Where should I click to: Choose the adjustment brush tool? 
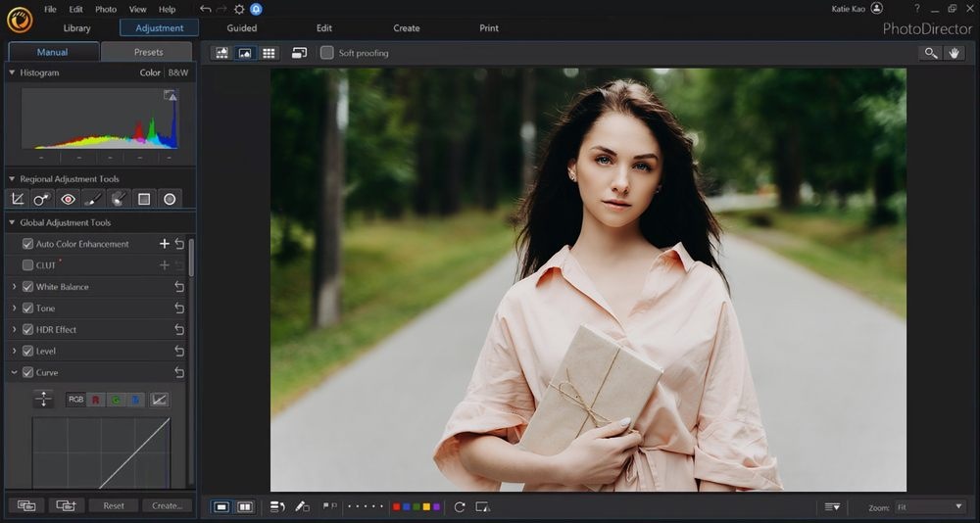pyautogui.click(x=93, y=199)
